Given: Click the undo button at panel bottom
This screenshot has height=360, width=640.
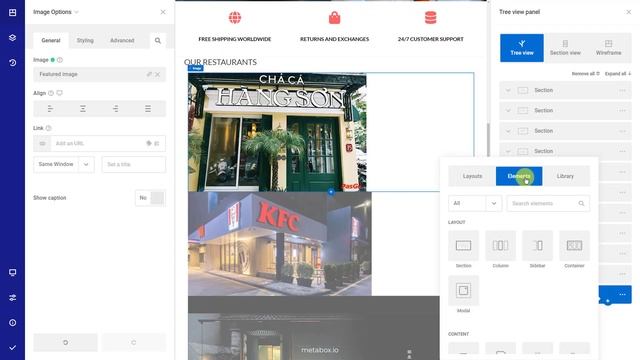Looking at the screenshot, I should [x=65, y=342].
